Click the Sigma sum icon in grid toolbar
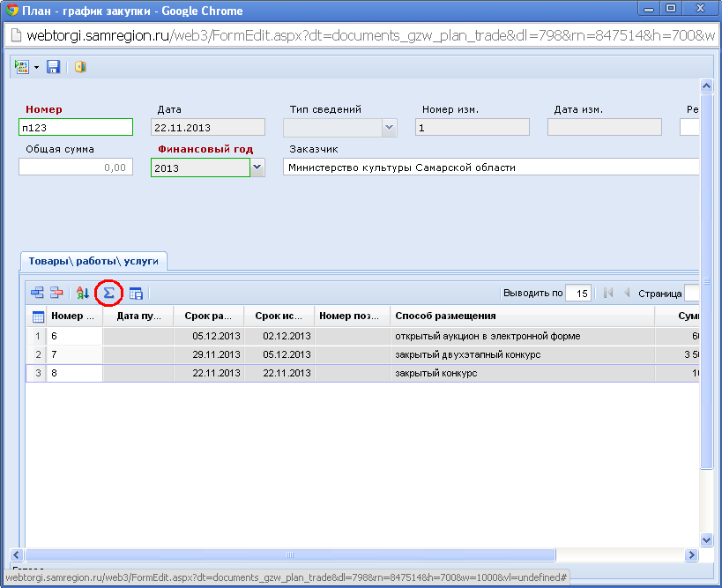This screenshot has width=722, height=588. (x=109, y=293)
